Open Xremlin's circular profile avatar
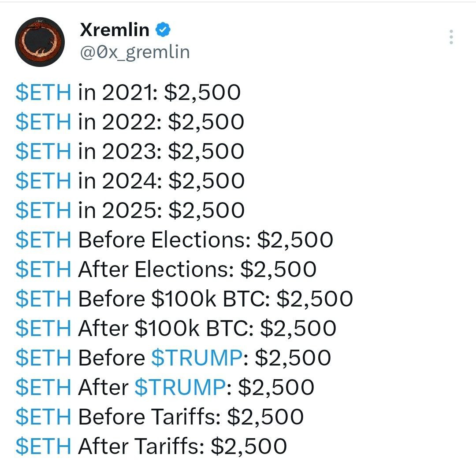Viewport: 476px width, 469px height. coord(40,42)
